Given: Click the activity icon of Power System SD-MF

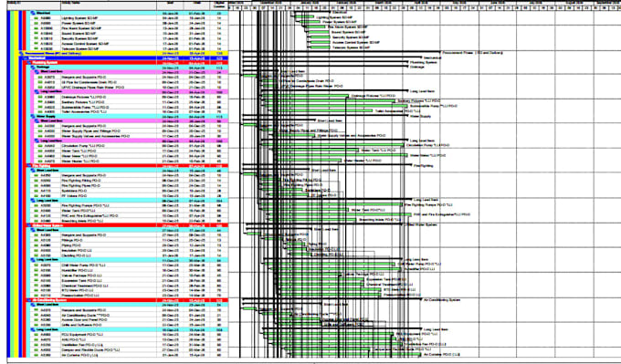Looking at the screenshot, I should 35,24.
